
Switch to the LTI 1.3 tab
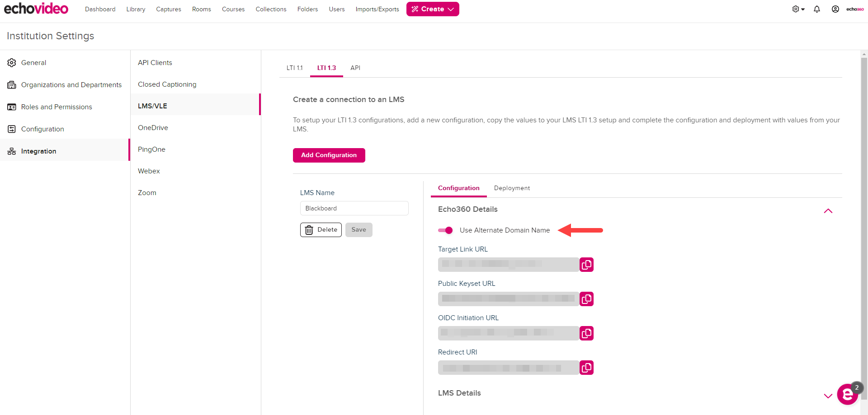[x=326, y=68]
